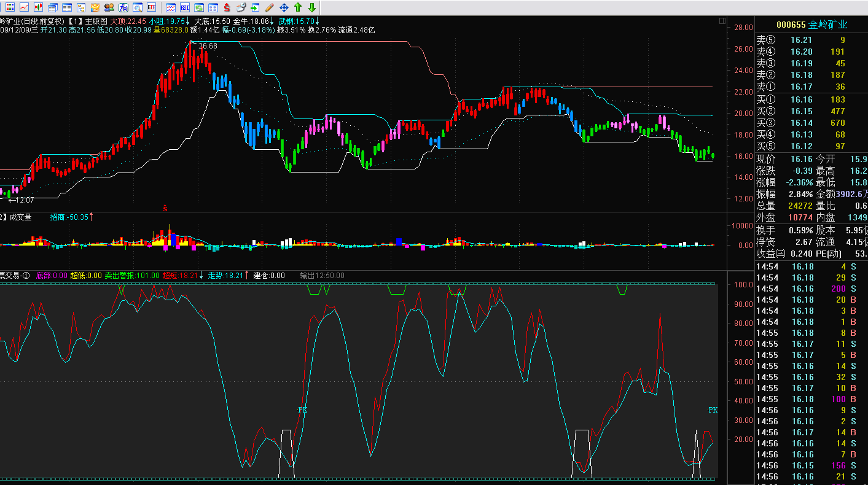This screenshot has width=868, height=485.
Task: Click the 大顶 22.45 indicator value
Action: [x=128, y=21]
